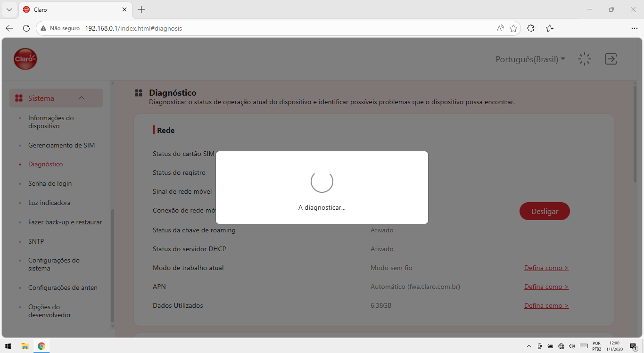This screenshot has width=644, height=353.
Task: Open the browser settings ellipsis menu
Action: pyautogui.click(x=634, y=28)
